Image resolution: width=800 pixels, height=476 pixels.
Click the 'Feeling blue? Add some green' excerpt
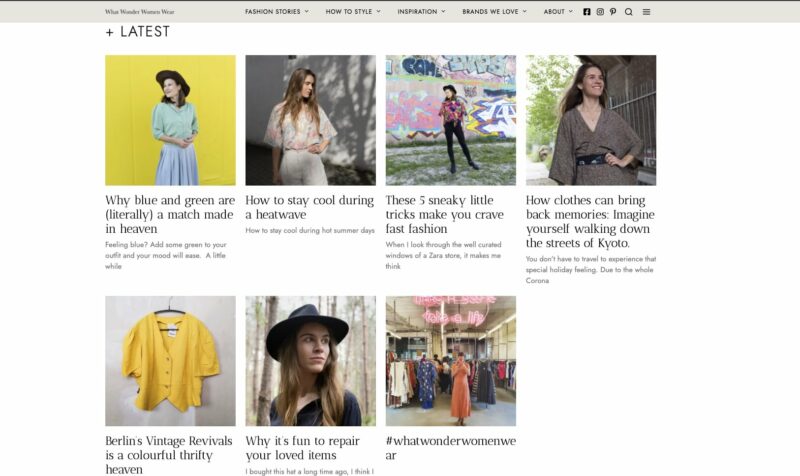coord(166,255)
